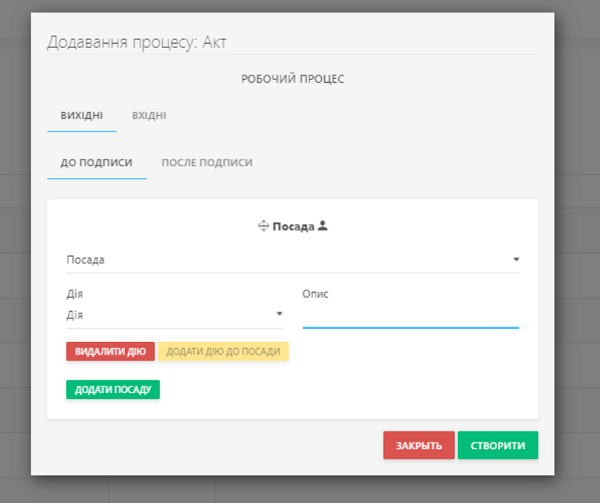Viewport: 600px width, 503px height.
Task: Open the Посада dropdown arrow
Action: click(x=516, y=260)
